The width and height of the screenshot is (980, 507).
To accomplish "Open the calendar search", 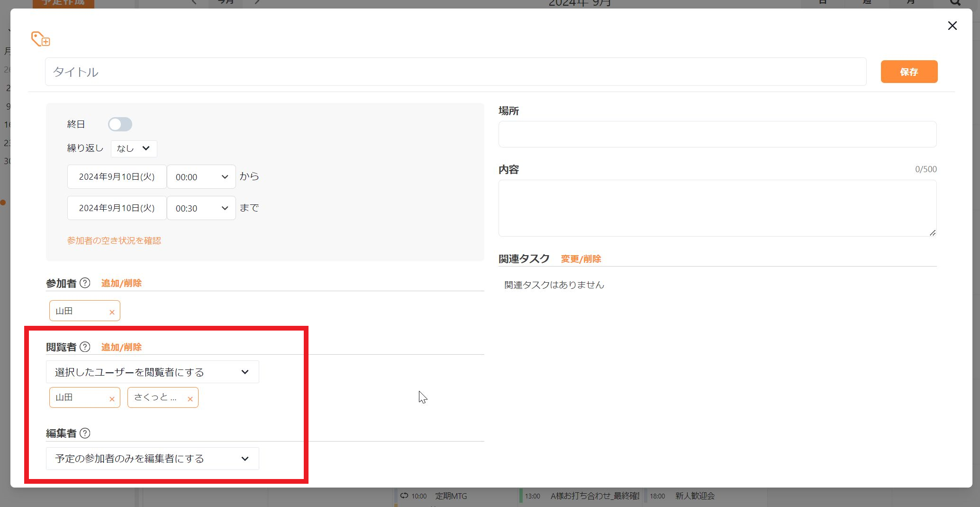I will 955,2.
